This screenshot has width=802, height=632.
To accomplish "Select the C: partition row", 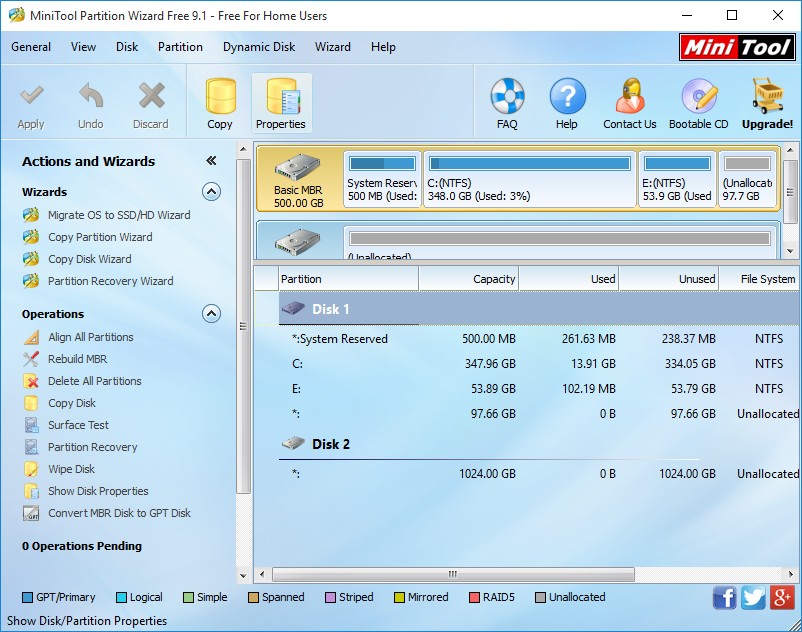I will [x=527, y=364].
